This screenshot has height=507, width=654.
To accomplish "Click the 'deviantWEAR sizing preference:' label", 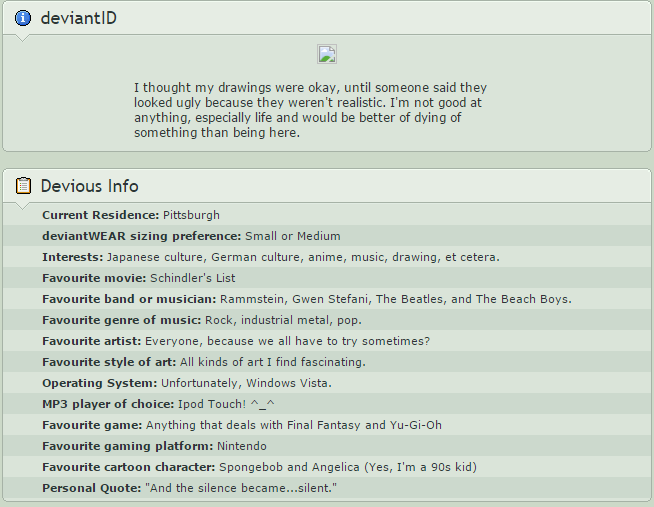I will point(142,236).
